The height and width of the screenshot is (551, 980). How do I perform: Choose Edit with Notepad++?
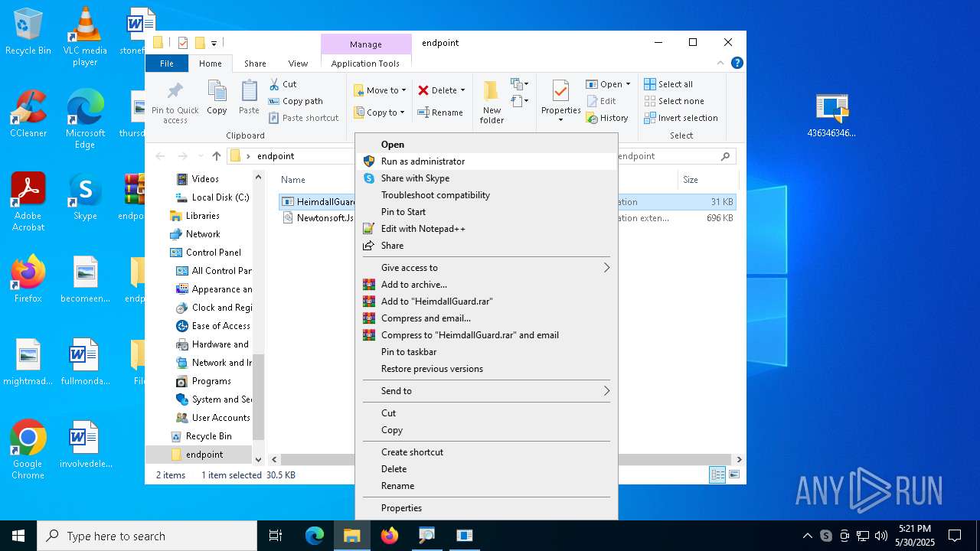[487, 229]
